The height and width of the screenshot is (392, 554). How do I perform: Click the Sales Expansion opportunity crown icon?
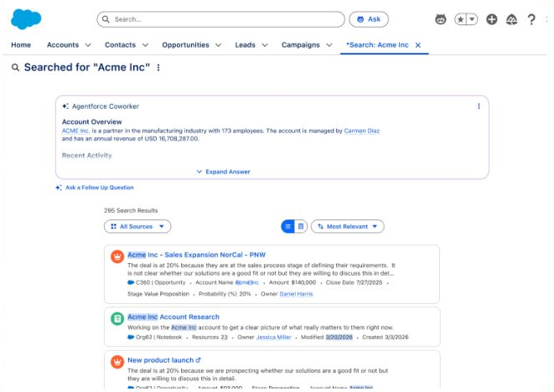(117, 256)
